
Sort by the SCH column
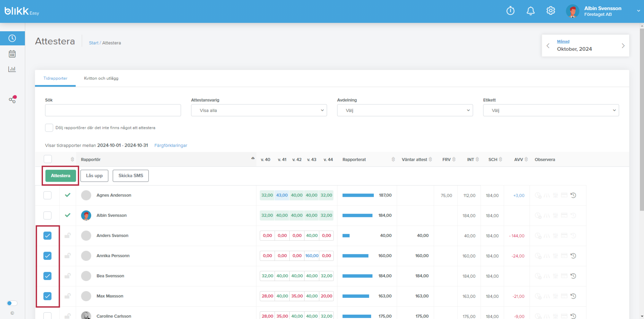coord(500,159)
